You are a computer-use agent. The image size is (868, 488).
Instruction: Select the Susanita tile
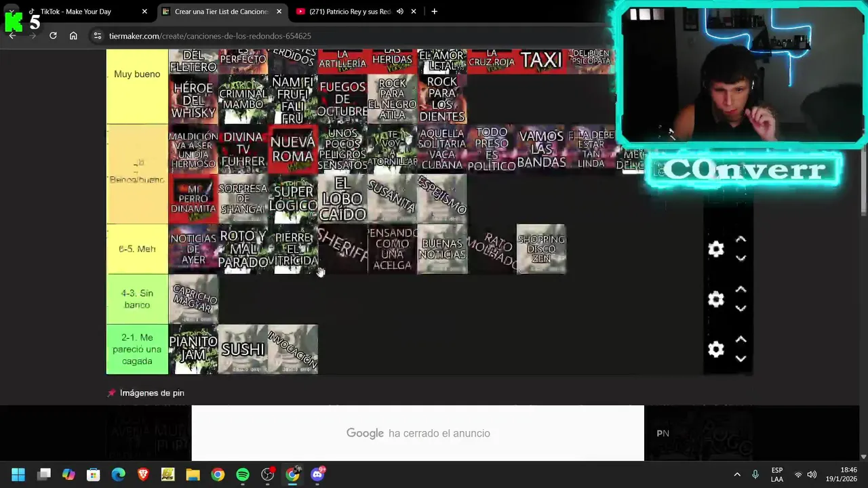(x=392, y=199)
